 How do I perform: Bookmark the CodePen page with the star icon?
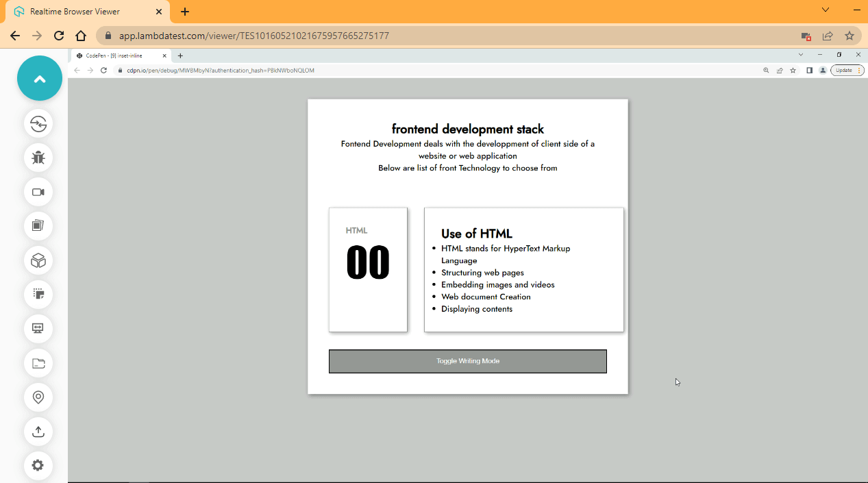pos(793,70)
